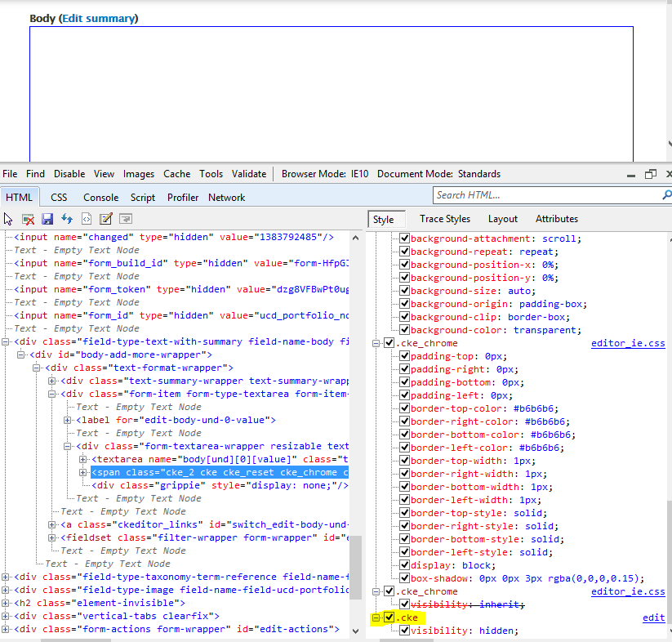Uncheck the box-shadow property
This screenshot has width=672, height=642.
point(404,578)
